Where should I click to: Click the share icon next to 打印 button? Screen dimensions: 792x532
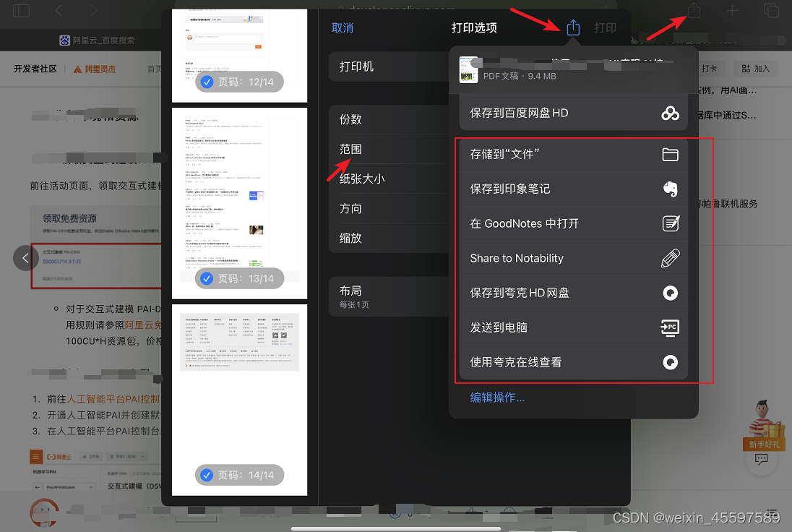pyautogui.click(x=573, y=27)
